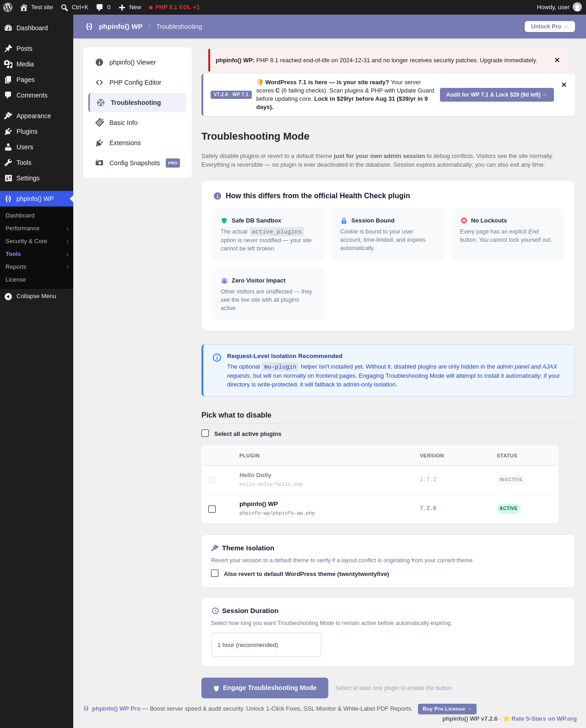Close the WordPress 7.1 promo banner
This screenshot has width=586, height=728.
(564, 85)
